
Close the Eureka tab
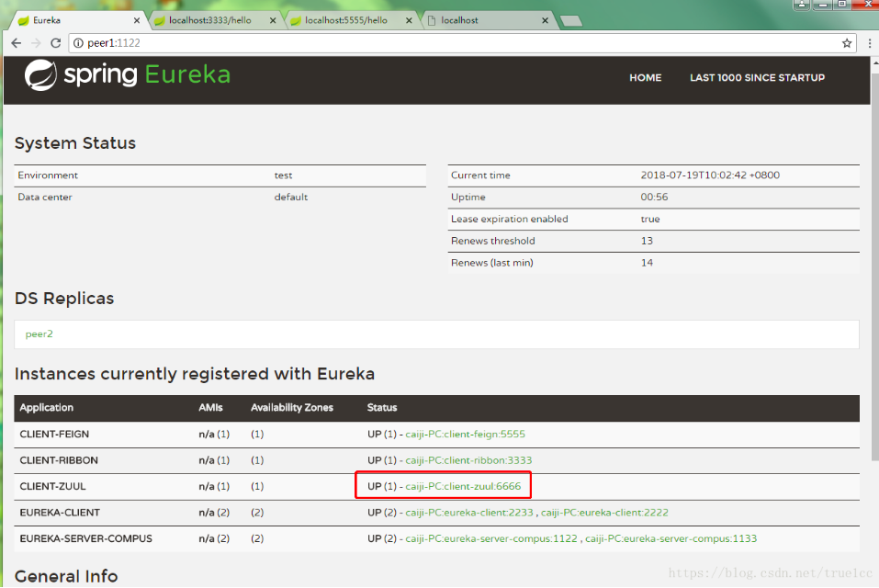(x=137, y=20)
